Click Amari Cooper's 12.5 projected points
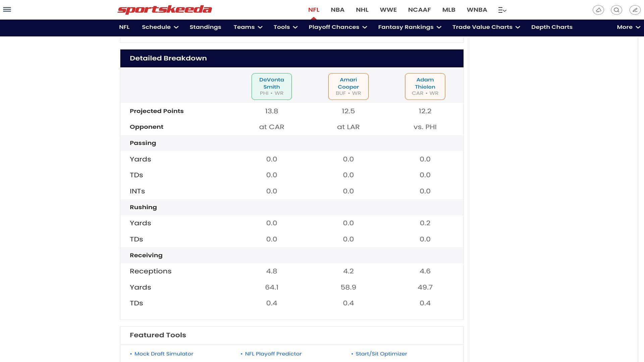The image size is (644, 362). pyautogui.click(x=348, y=111)
